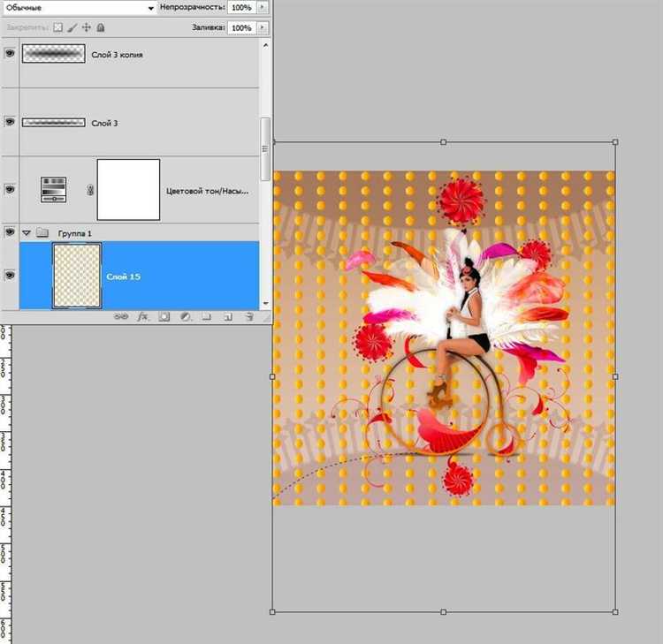Click the Слой 15 thumbnail
The width and height of the screenshot is (663, 644).
click(77, 276)
